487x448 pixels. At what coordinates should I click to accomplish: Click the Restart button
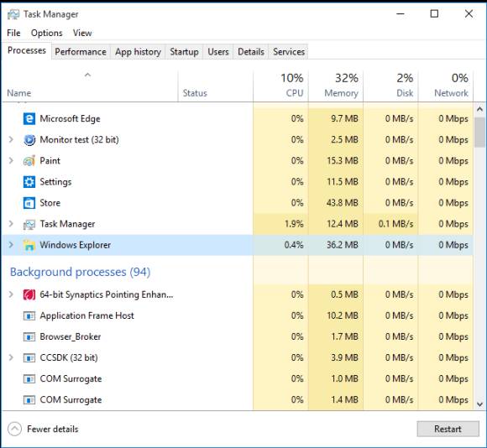click(x=448, y=429)
